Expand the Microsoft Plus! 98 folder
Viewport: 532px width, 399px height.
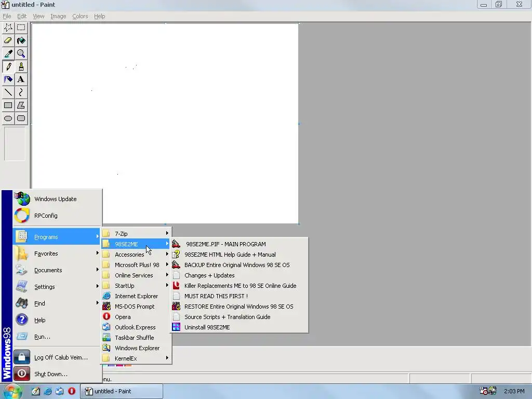click(136, 265)
